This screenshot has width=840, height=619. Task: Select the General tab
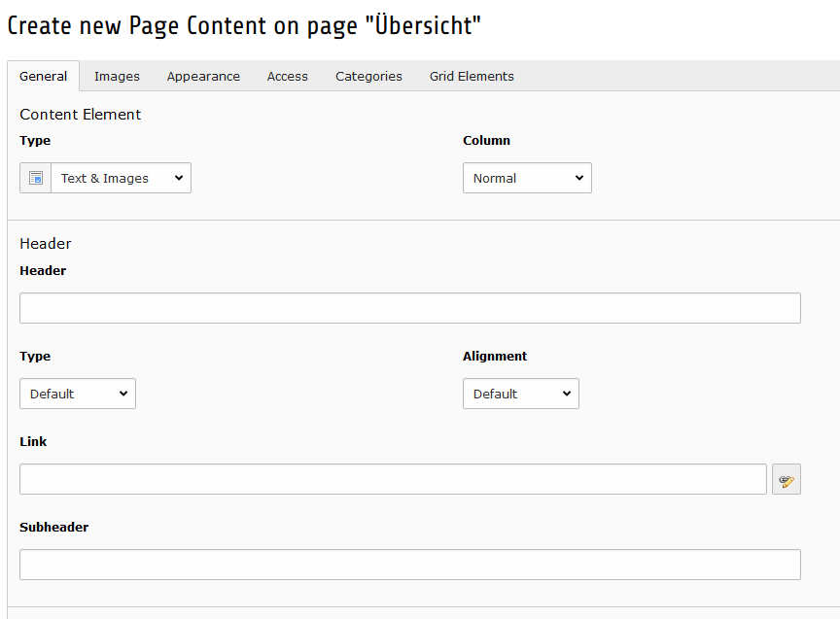point(44,76)
